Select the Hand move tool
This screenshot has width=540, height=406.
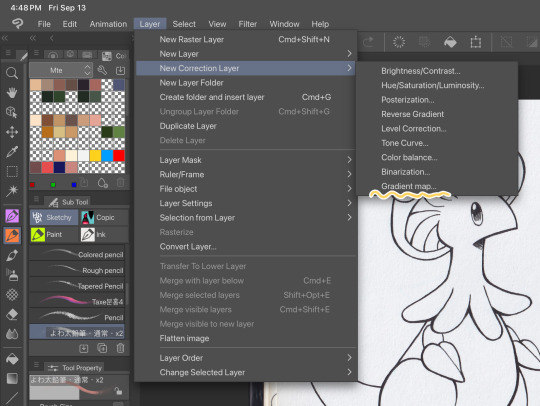point(12,92)
